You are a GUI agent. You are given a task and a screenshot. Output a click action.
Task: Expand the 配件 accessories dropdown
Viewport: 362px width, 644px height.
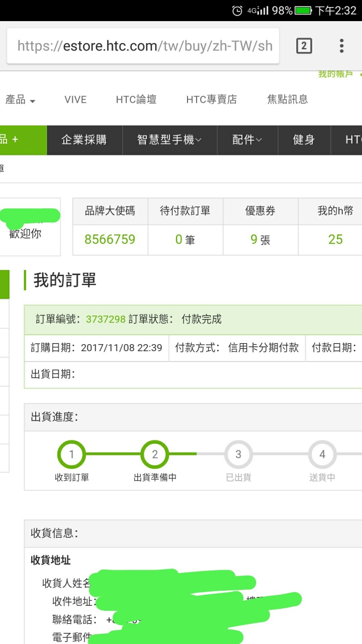pyautogui.click(x=247, y=140)
